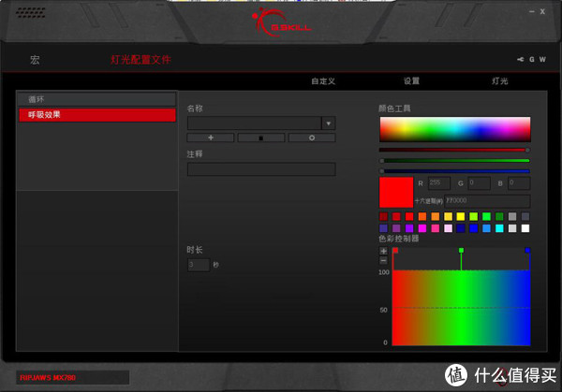Screen dimensions: 562x392
Task: Choose the cyan swatch in the bottom row
Action: [499, 228]
